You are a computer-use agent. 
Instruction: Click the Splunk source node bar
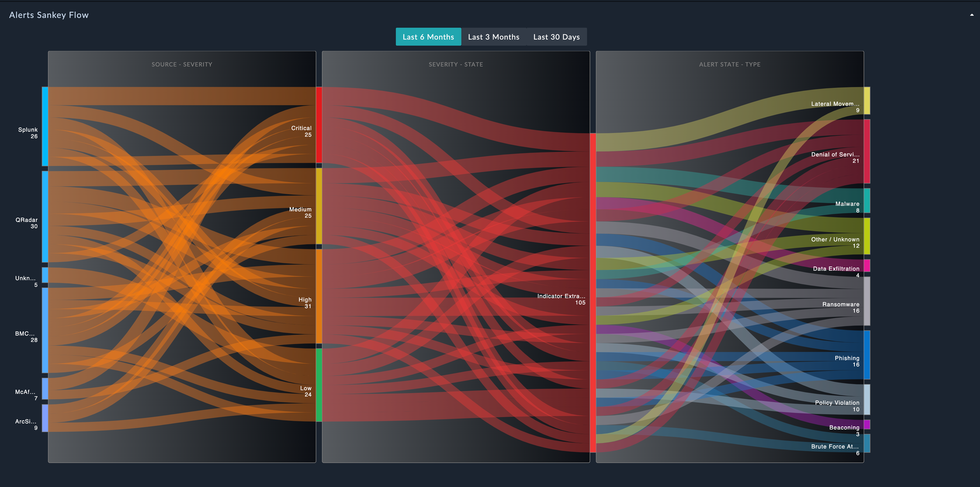(45, 126)
